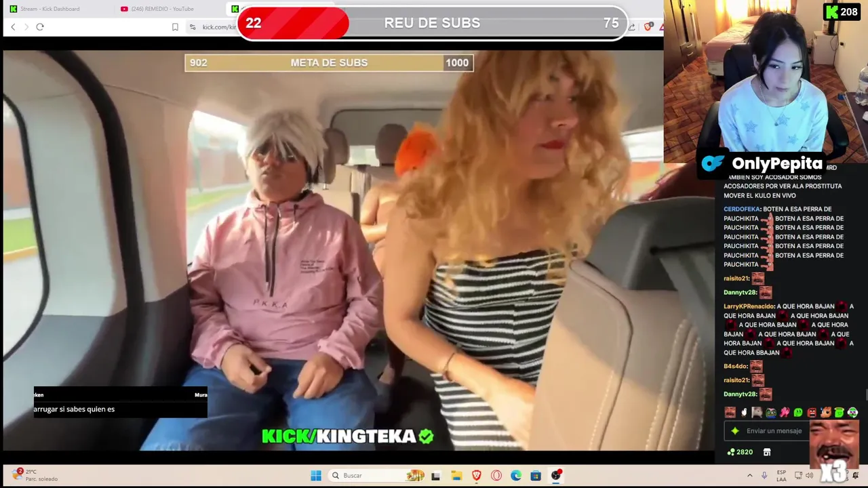The width and height of the screenshot is (868, 488).
Task: Insert laughing man emote in chat
Action: click(x=730, y=412)
